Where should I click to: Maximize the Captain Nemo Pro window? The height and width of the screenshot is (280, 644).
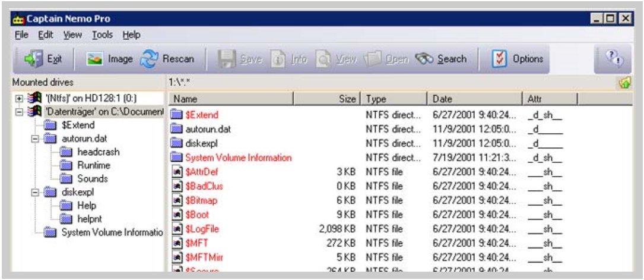pyautogui.click(x=611, y=18)
